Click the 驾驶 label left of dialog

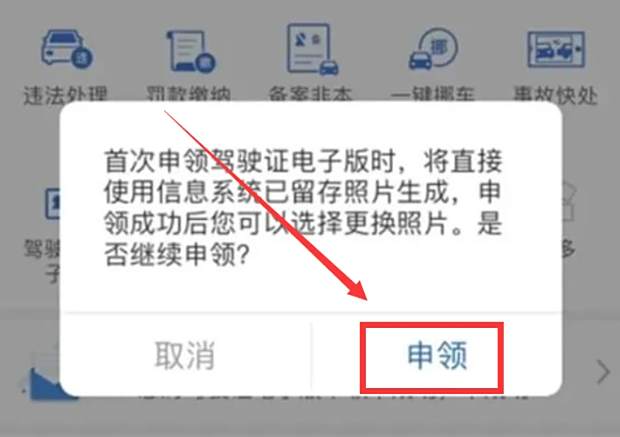42,249
